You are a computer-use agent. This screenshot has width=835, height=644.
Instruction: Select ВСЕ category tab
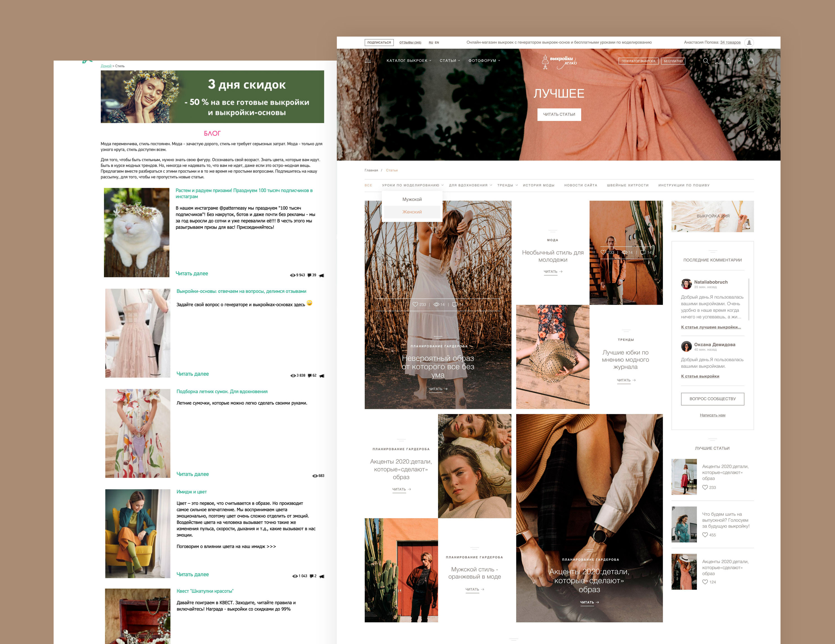pos(368,185)
